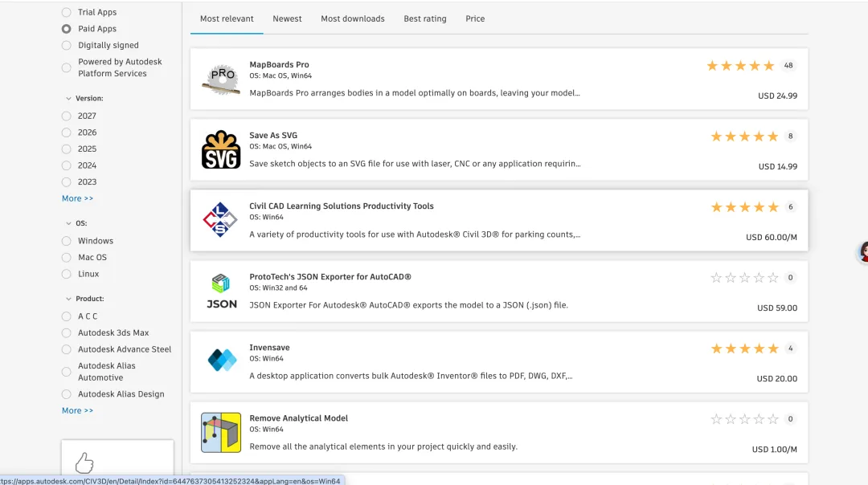The height and width of the screenshot is (485, 868).
Task: Open the Save As SVG app icon
Action: point(221,150)
